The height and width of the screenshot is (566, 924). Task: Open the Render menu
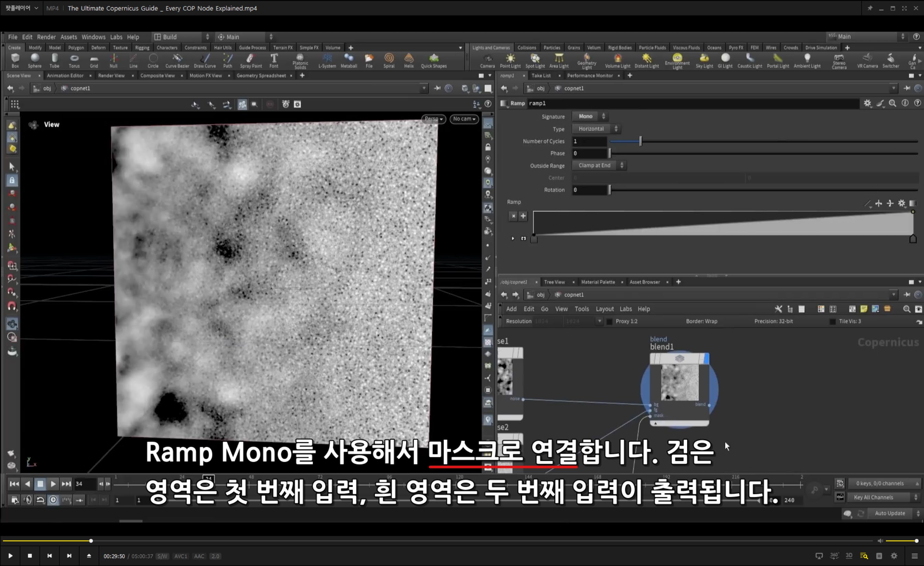[46, 37]
